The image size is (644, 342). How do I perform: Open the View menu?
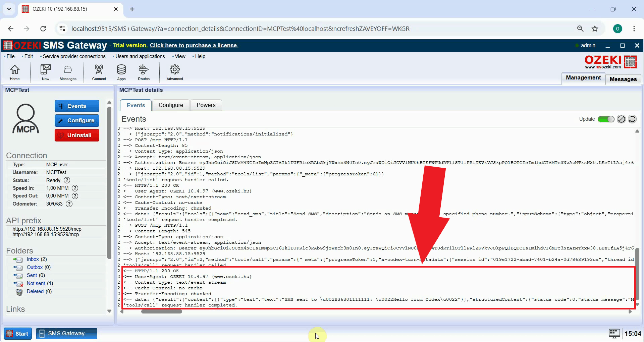(x=180, y=56)
